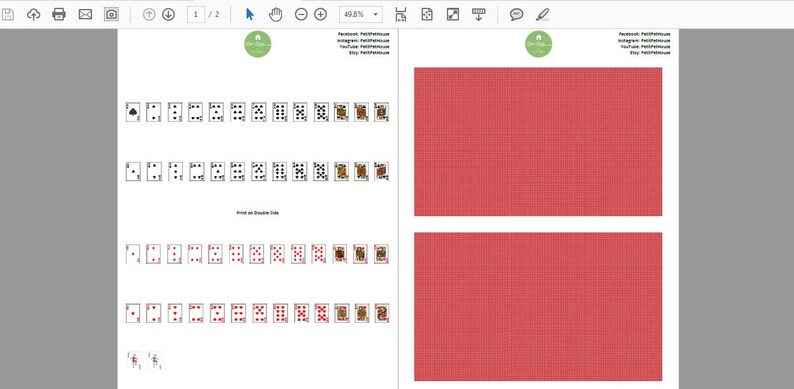
Task: Upload file to cloud icon
Action: pyautogui.click(x=33, y=14)
